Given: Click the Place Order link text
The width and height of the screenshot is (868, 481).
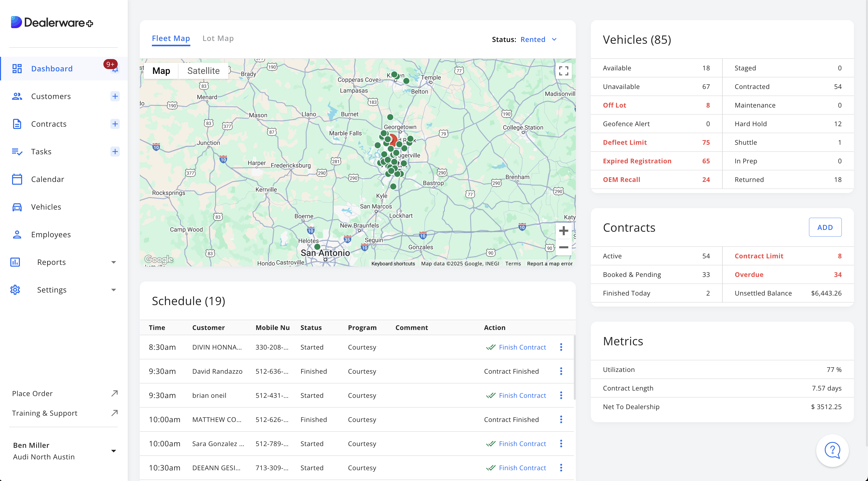Looking at the screenshot, I should click(x=32, y=393).
